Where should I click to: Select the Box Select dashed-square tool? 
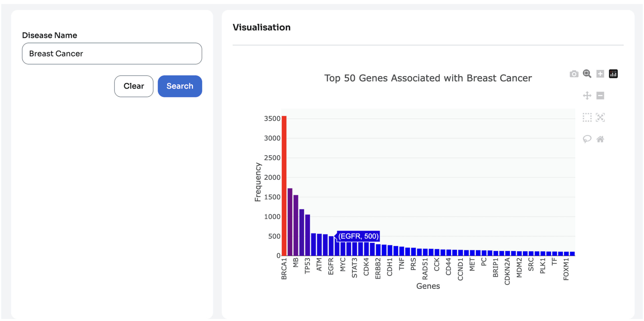(x=587, y=117)
